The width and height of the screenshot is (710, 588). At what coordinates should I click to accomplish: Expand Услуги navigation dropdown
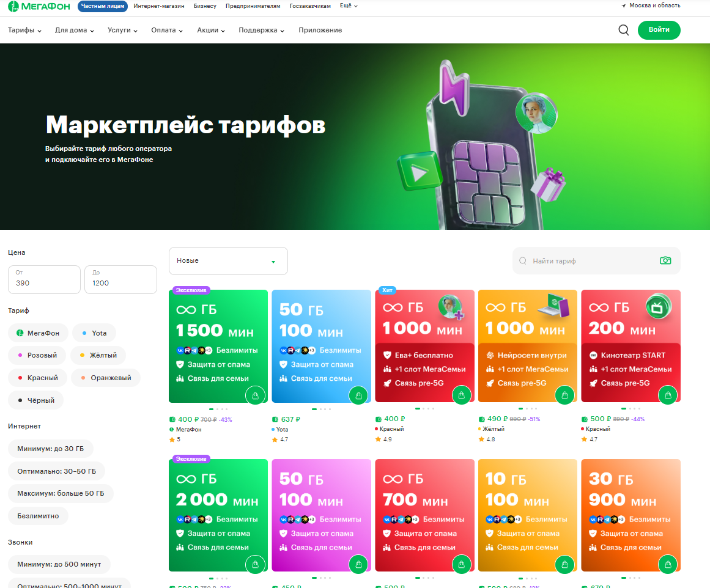coord(122,30)
